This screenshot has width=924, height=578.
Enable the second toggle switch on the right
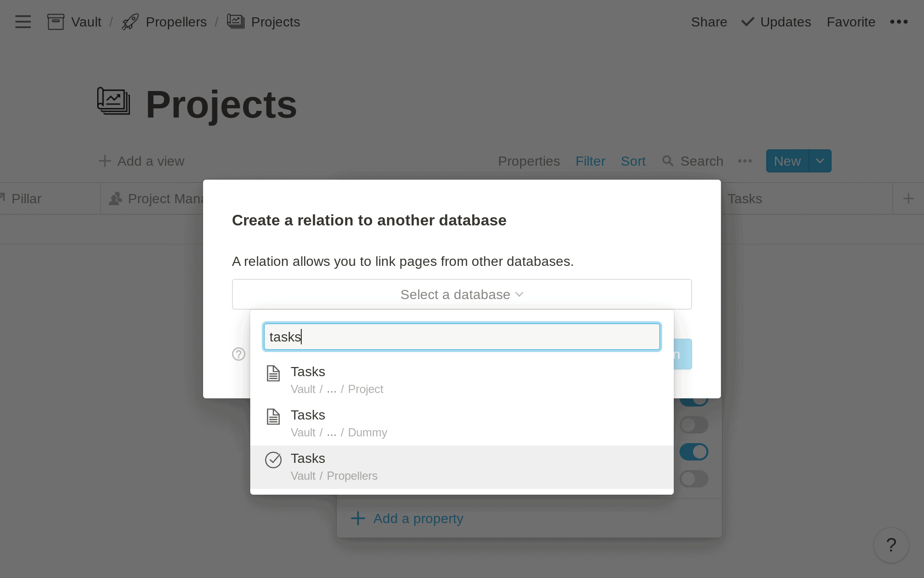click(x=694, y=424)
